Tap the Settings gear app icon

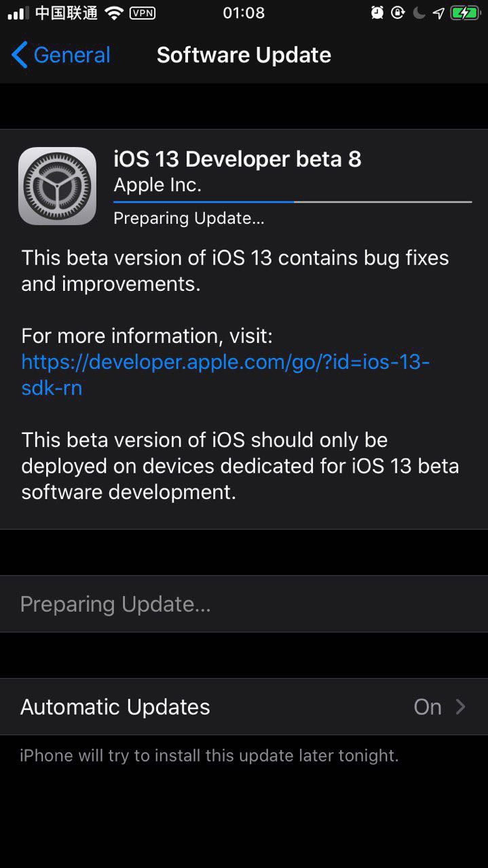57,186
